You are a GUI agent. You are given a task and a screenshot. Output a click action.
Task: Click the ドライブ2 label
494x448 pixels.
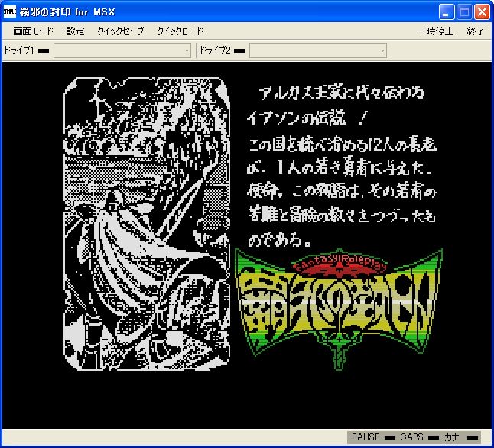[215, 50]
